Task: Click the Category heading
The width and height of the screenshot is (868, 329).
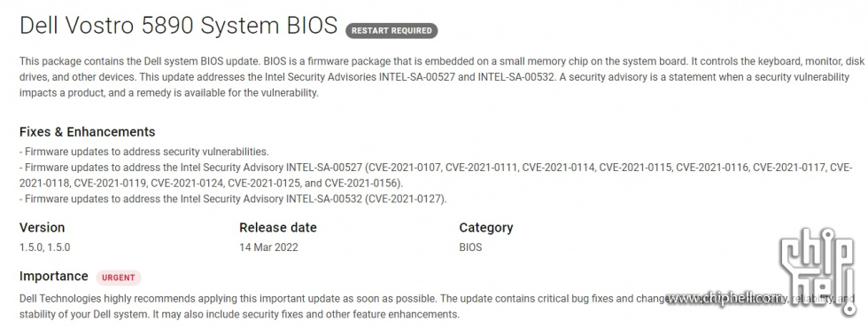Action: (x=486, y=228)
